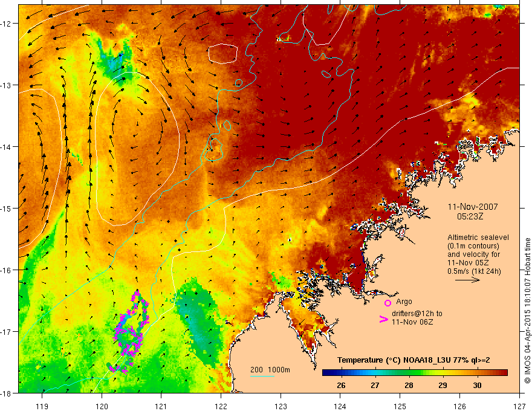The width and height of the screenshot is (532, 411).
Task: Click longitude label 126 on the axis
Action: coord(459,406)
